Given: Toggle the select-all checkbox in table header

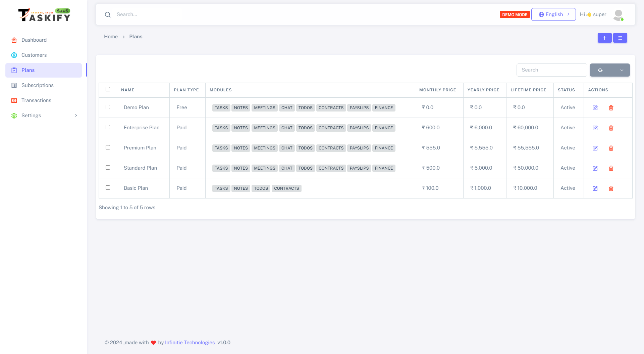Looking at the screenshot, I should (x=108, y=89).
